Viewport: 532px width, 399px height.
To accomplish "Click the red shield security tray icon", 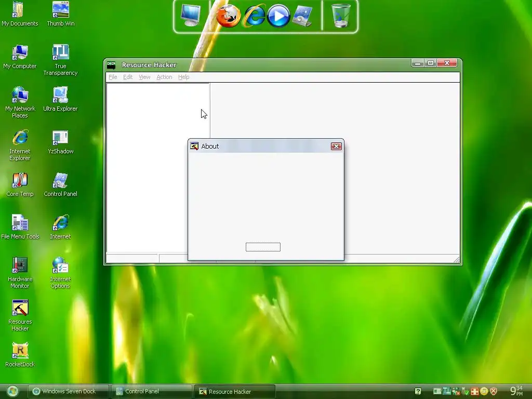I will pyautogui.click(x=494, y=391).
